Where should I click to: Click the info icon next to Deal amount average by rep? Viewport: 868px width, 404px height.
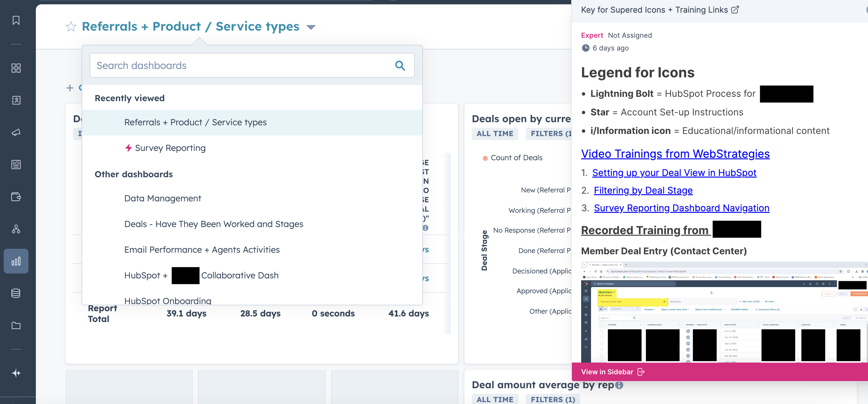[x=619, y=385]
